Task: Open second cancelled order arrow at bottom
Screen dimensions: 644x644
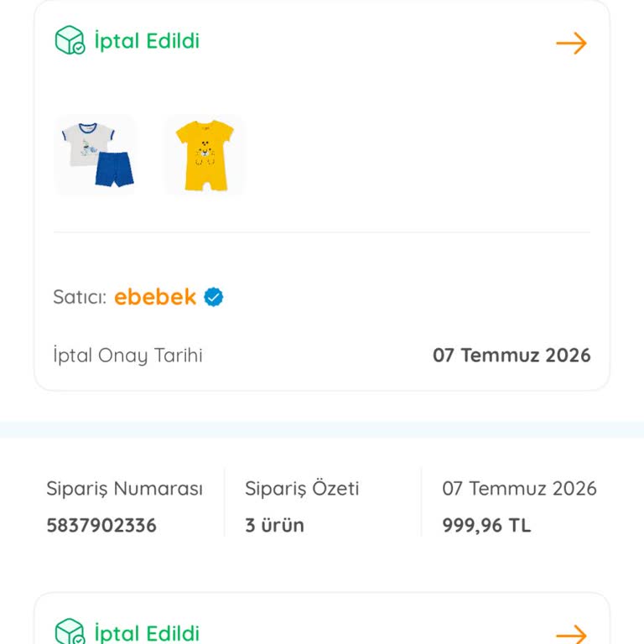Action: point(571,635)
